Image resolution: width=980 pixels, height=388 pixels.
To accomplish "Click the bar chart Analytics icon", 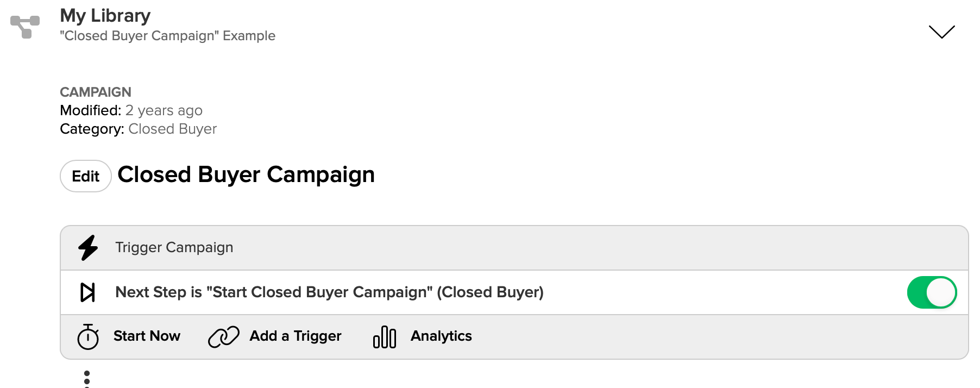I will coord(385,337).
